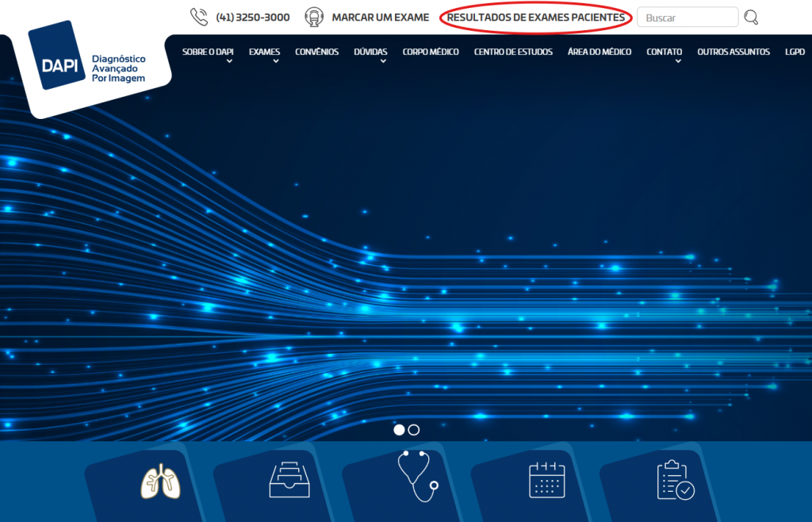Open the clipboard checkmark icon tile
This screenshot has height=522, width=812.
coord(675,481)
